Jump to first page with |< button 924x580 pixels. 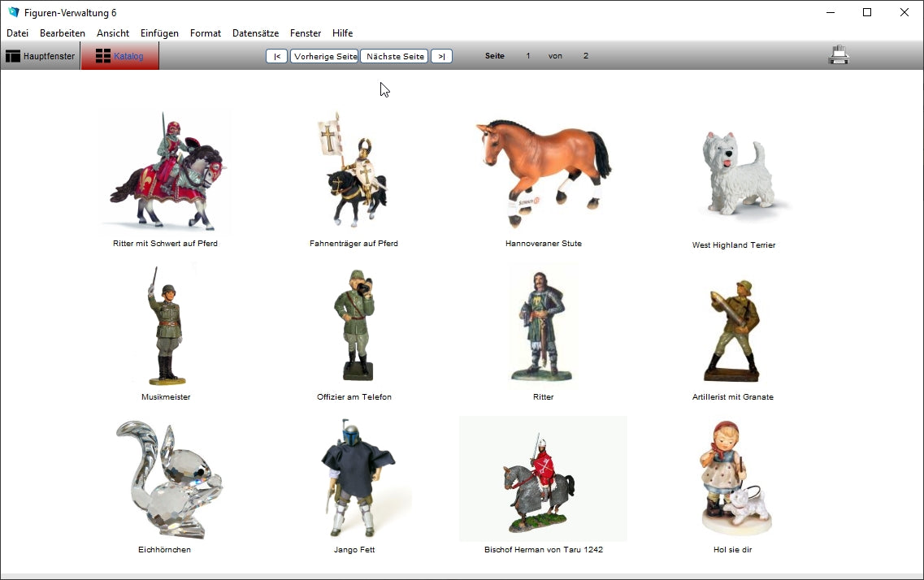[276, 56]
